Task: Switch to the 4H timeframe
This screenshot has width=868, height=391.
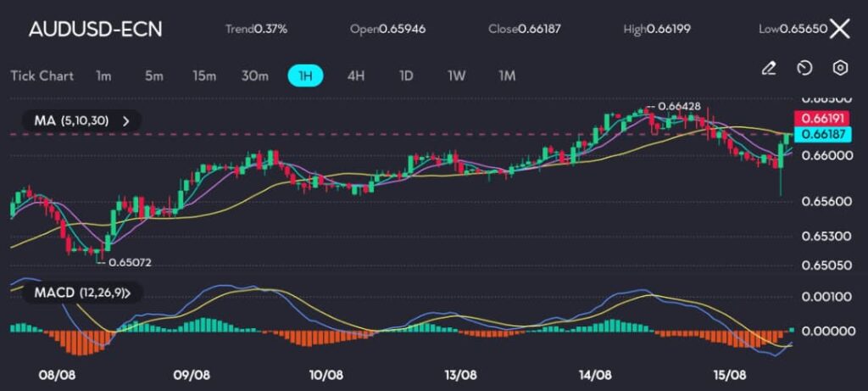Action: (356, 75)
